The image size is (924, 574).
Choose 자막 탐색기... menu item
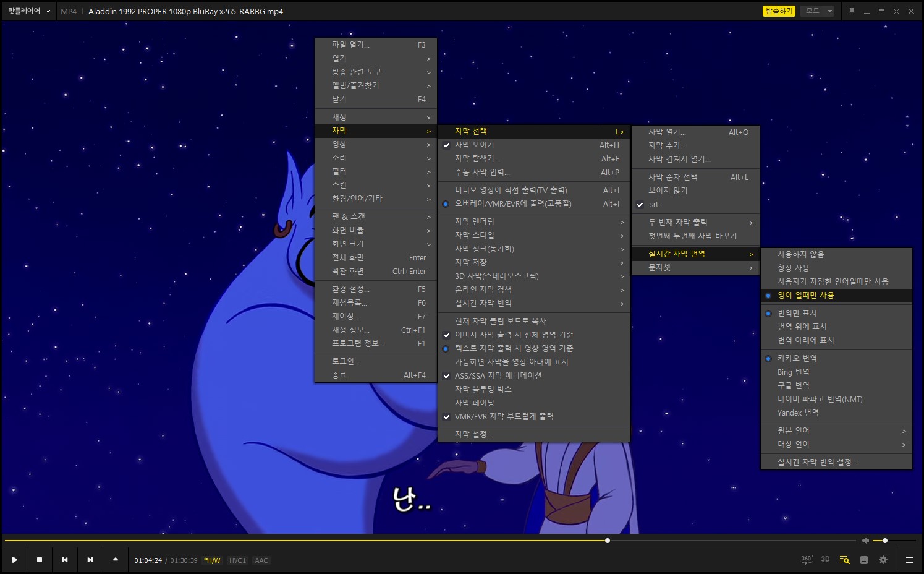534,158
